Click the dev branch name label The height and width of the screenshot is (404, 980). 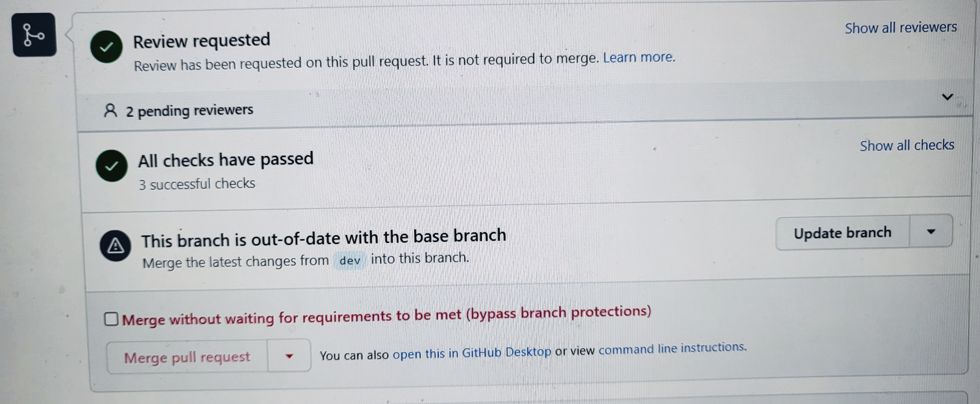click(x=350, y=261)
